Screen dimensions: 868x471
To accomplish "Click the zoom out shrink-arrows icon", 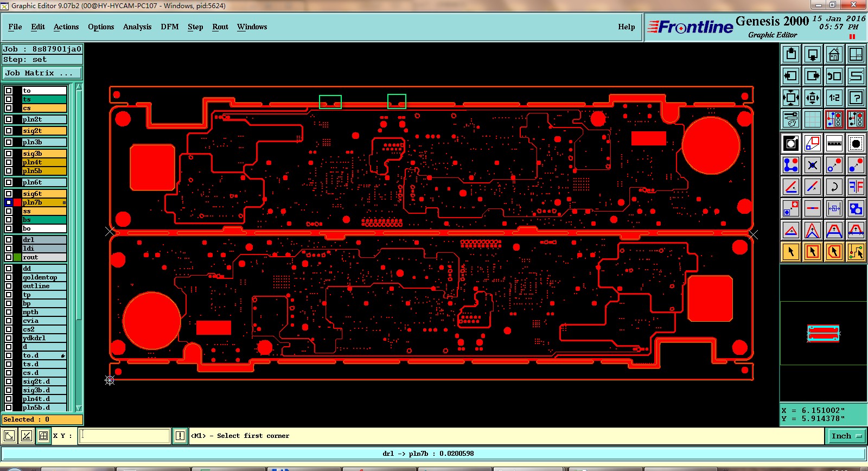I will click(813, 98).
